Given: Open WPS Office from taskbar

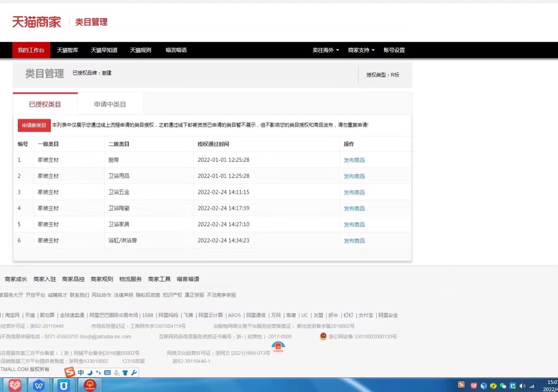Looking at the screenshot, I should point(39,385).
